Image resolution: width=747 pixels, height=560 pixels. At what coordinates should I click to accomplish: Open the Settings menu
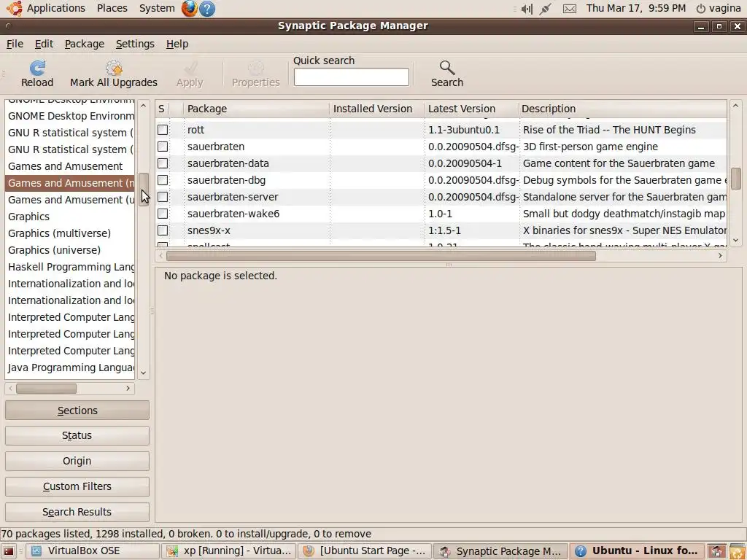point(135,44)
